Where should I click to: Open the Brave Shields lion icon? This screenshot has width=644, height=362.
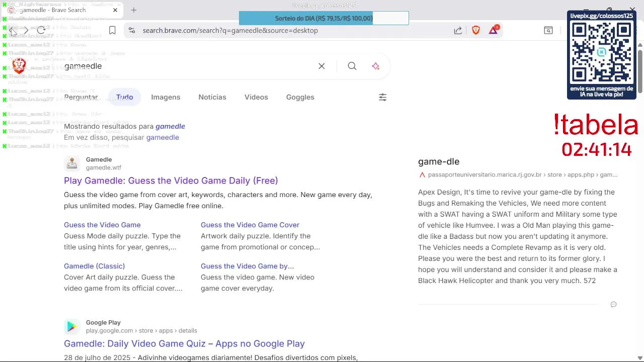476,31
